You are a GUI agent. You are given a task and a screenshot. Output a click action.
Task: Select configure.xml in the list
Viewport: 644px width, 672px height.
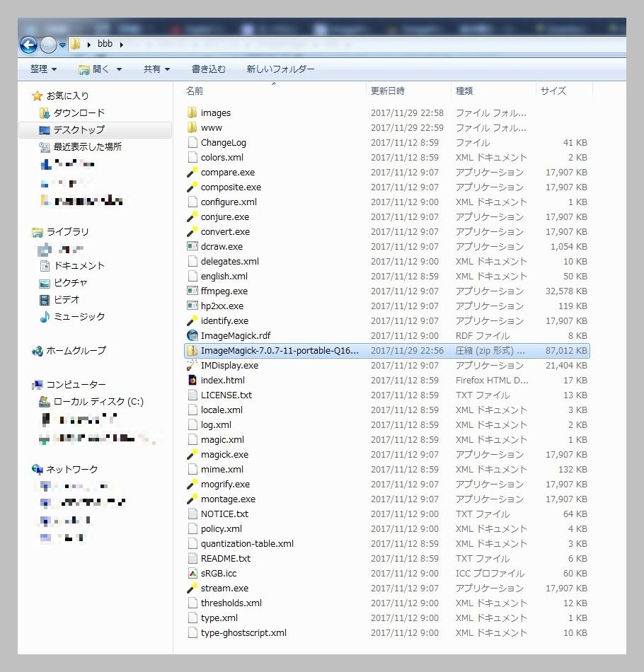[x=229, y=202]
